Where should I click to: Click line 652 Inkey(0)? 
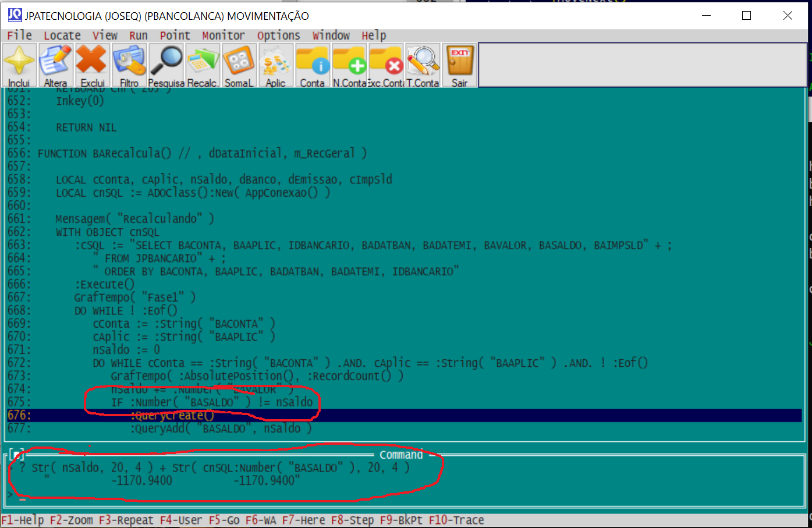[x=80, y=101]
